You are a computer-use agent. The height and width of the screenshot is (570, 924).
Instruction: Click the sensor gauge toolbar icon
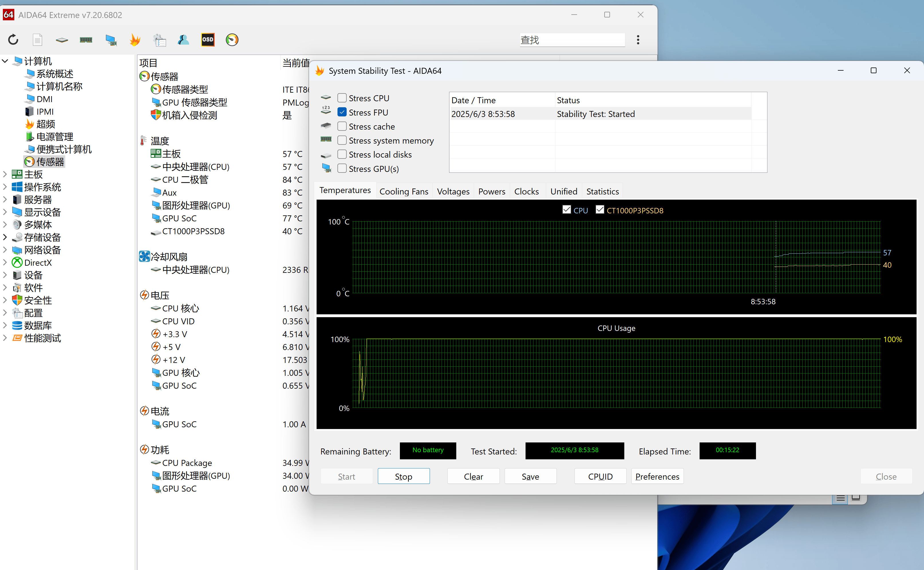[232, 39]
